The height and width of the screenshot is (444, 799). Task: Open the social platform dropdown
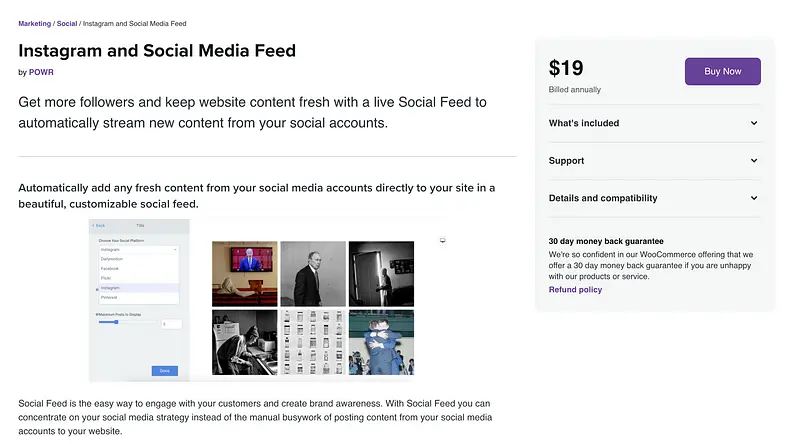coord(138,249)
